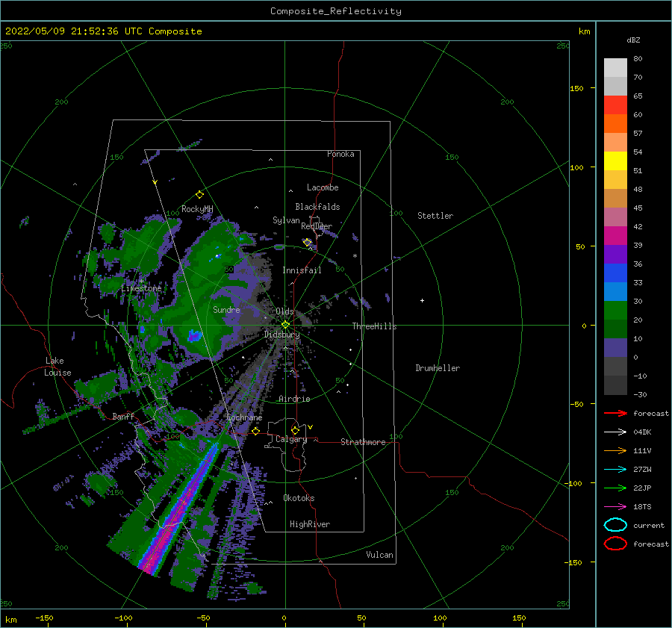Click the 150 tick on right km axis
This screenshot has width=672, height=628.
[x=576, y=88]
